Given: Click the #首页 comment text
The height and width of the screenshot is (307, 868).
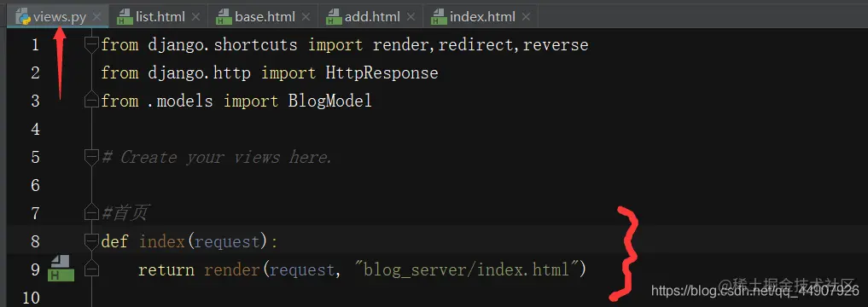Looking at the screenshot, I should coord(125,213).
